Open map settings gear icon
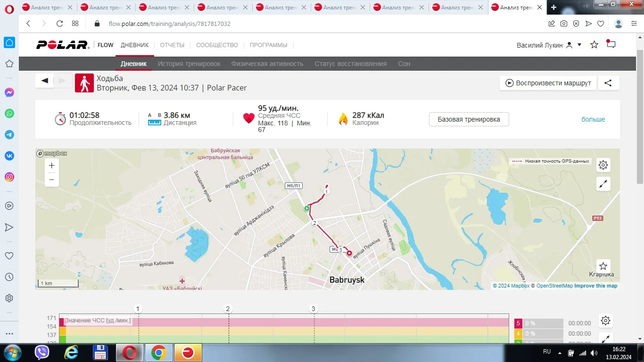 [x=603, y=165]
